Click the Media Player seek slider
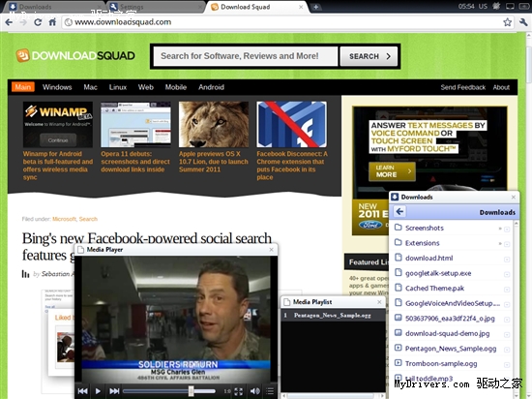The image size is (532, 399). (x=169, y=391)
